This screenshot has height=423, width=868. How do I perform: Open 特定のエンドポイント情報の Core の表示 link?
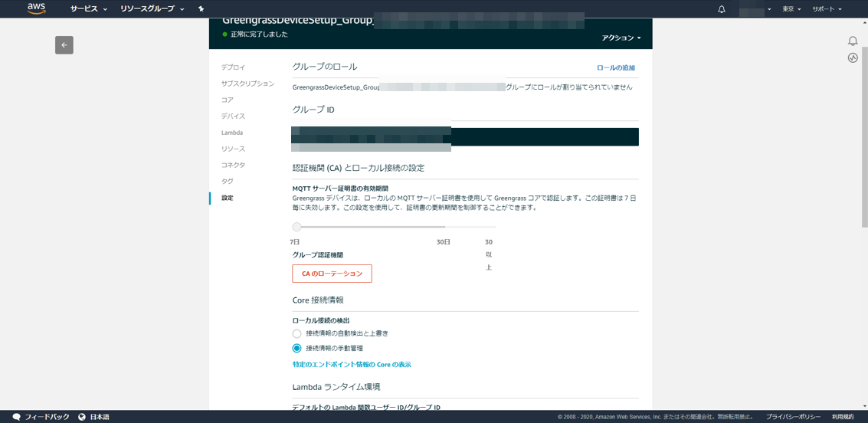point(352,364)
